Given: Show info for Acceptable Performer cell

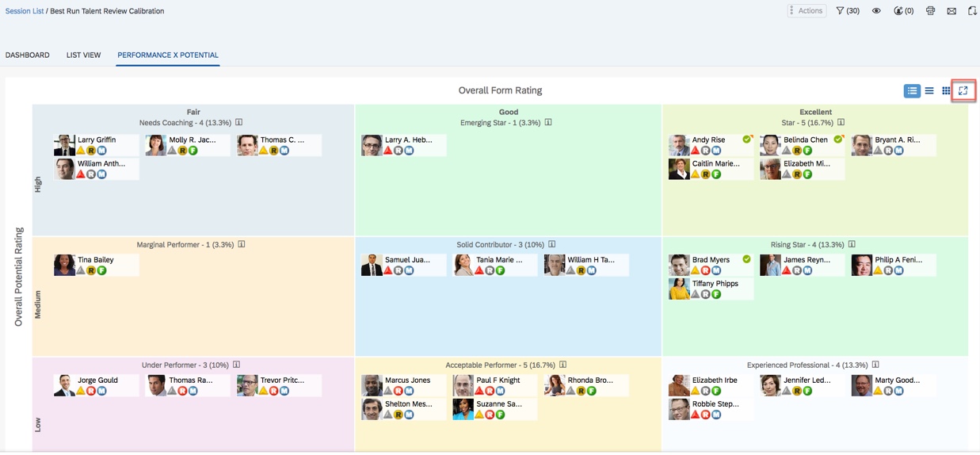Looking at the screenshot, I should pos(562,365).
